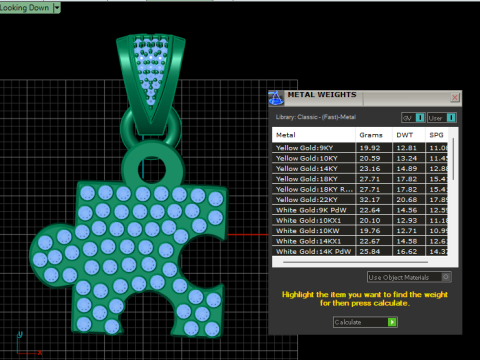Select the White Gold:10KX1 row
The height and width of the screenshot is (360, 480).
360,220
